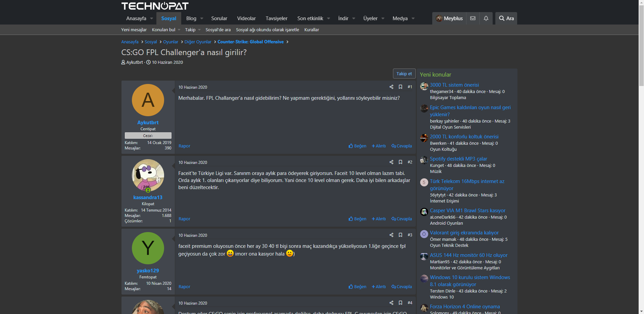Bookmark post #2
Viewport: 644px width, 314px height.
pyautogui.click(x=400, y=162)
